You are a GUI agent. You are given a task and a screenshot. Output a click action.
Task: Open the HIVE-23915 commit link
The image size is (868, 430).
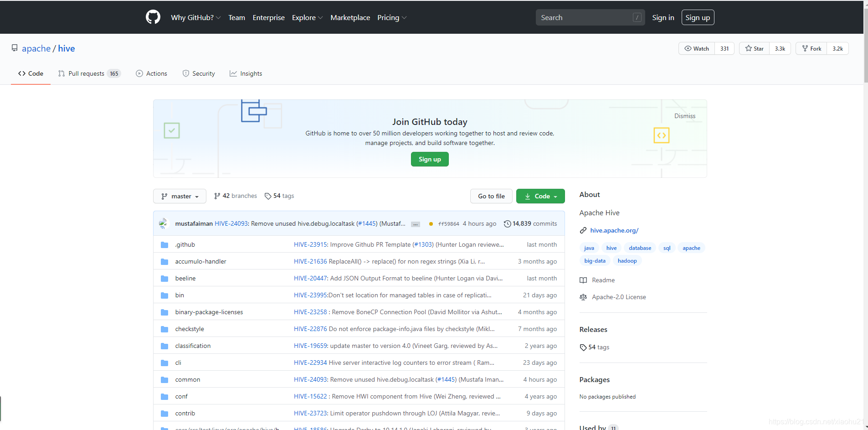point(310,245)
